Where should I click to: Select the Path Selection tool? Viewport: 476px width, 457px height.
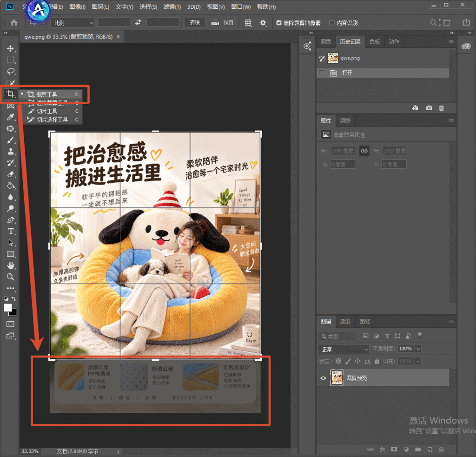pyautogui.click(x=10, y=243)
